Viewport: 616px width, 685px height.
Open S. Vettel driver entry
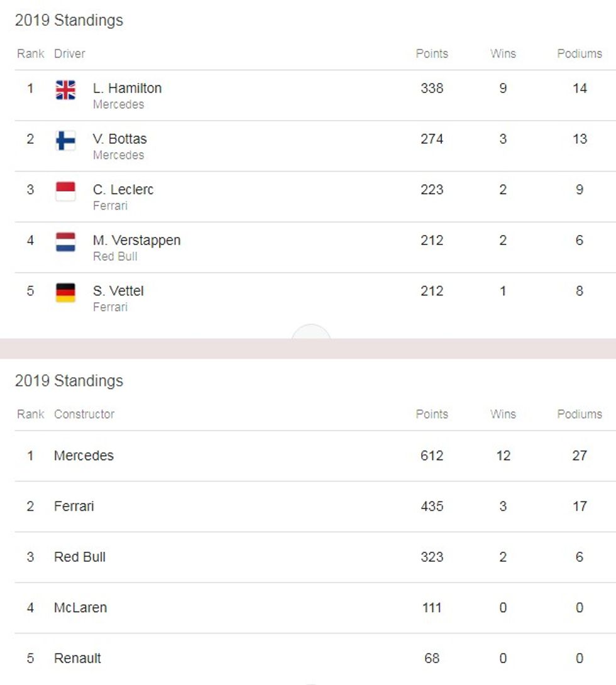pos(118,291)
